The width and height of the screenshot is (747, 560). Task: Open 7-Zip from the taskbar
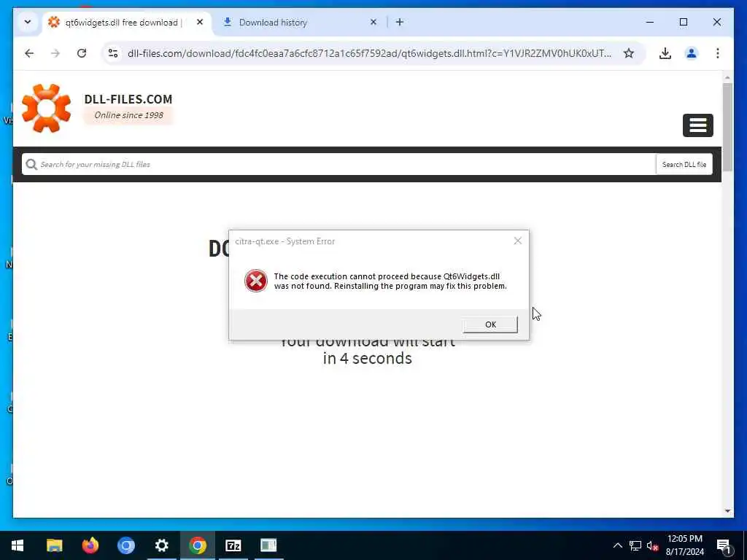click(x=233, y=545)
